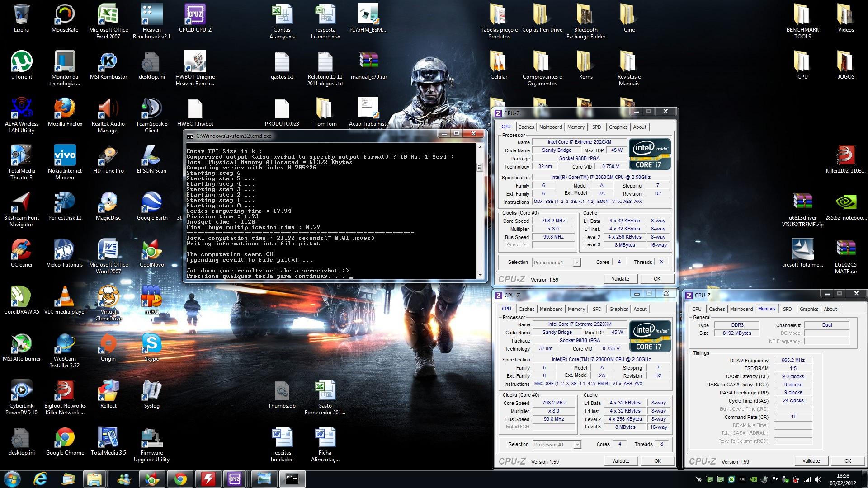The image size is (868, 488).
Task: Click Validate in Memory CPU-Z window
Action: click(811, 461)
